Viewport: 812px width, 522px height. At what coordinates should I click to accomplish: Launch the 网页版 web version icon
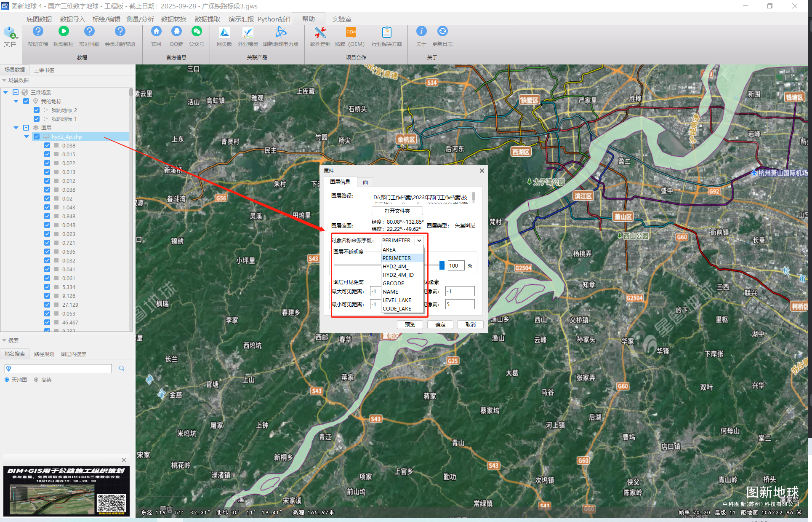point(224,32)
